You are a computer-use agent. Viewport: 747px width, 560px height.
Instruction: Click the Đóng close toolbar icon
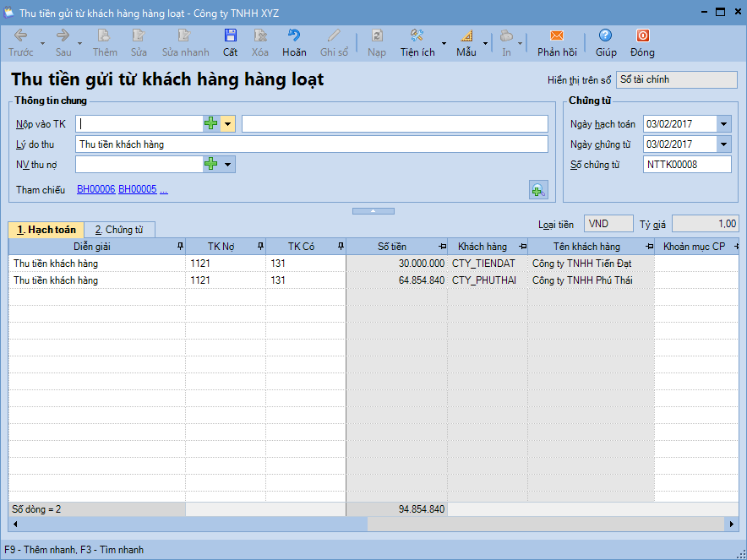click(642, 42)
